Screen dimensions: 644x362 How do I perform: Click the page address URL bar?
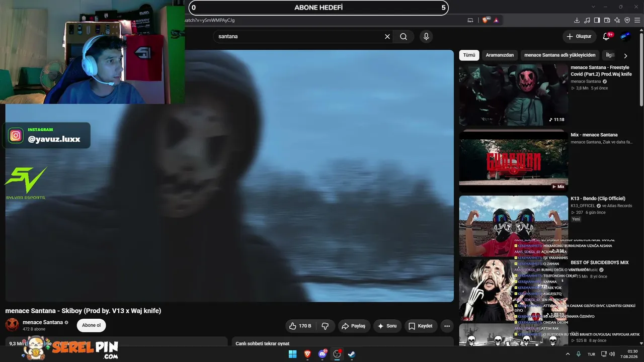(322, 20)
